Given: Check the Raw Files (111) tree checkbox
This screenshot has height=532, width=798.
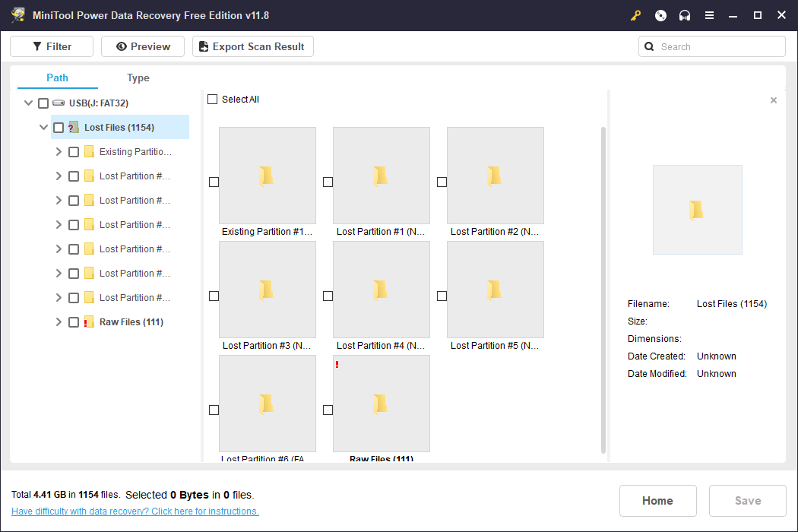Looking at the screenshot, I should click(74, 322).
